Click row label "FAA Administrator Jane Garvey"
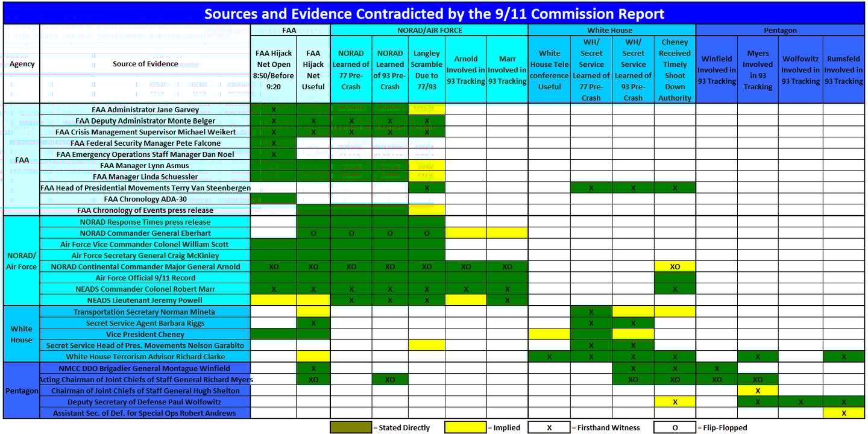 click(145, 110)
